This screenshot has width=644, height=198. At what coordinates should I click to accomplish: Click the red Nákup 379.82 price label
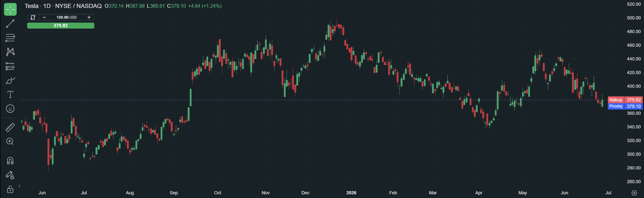pos(625,100)
